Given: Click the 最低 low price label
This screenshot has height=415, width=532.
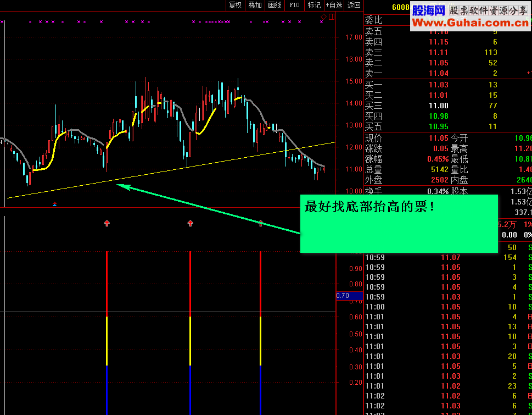Looking at the screenshot, I should click(460, 159).
